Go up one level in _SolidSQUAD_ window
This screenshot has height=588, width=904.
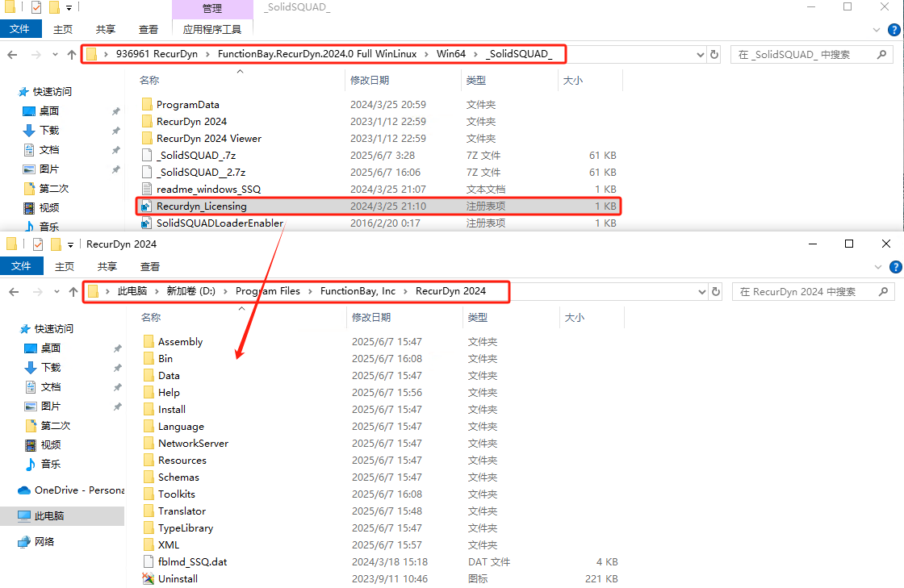(x=72, y=55)
